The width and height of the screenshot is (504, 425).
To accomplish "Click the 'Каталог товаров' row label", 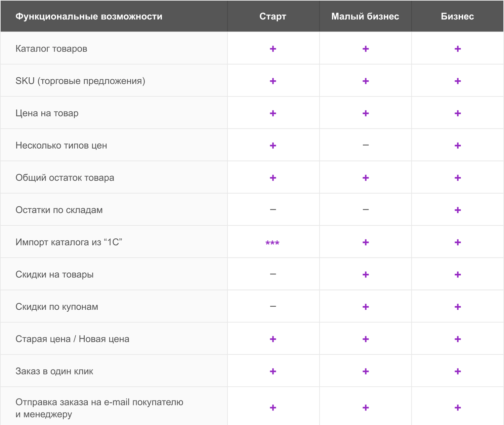I will pos(51,49).
